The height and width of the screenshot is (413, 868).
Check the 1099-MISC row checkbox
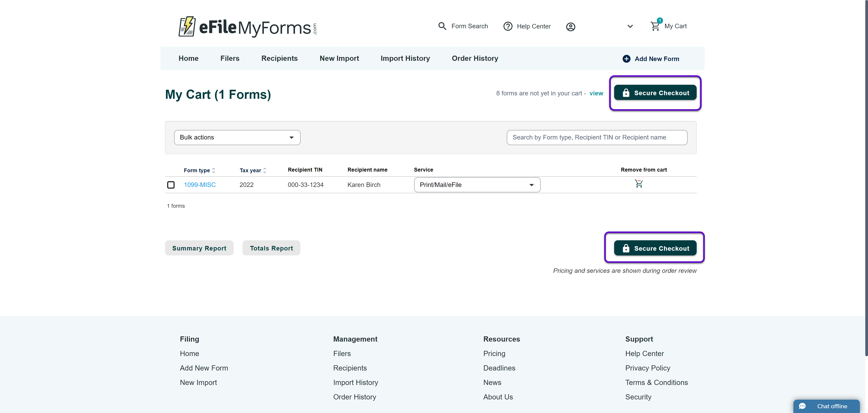171,185
